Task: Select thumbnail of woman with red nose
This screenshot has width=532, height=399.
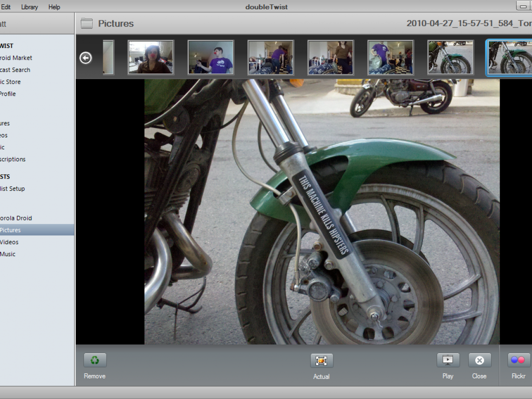Action: (x=151, y=57)
